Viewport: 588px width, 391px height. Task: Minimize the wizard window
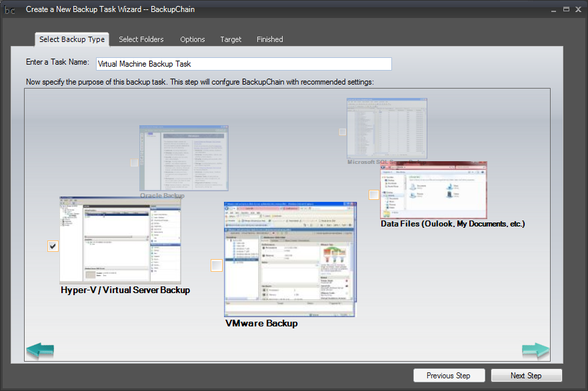click(553, 10)
